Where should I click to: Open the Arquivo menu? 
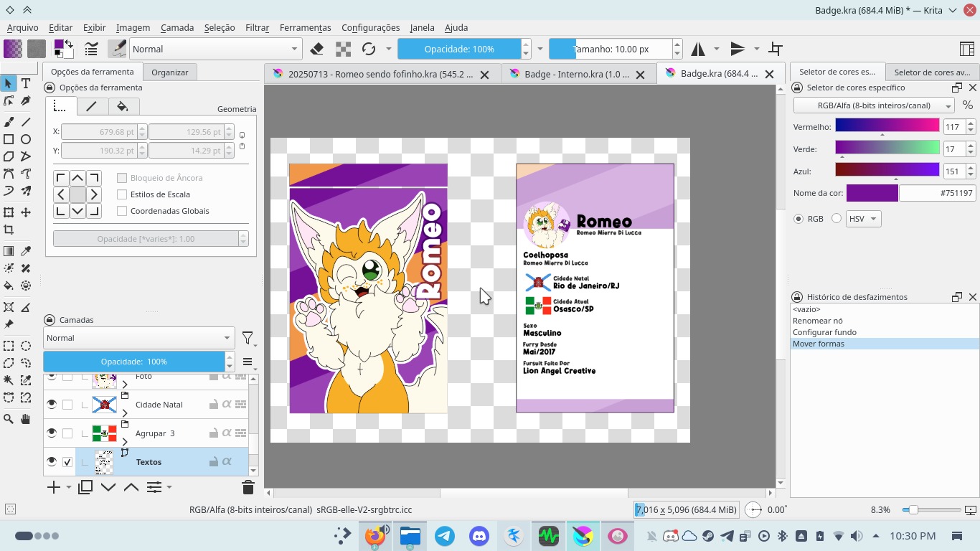coord(22,27)
